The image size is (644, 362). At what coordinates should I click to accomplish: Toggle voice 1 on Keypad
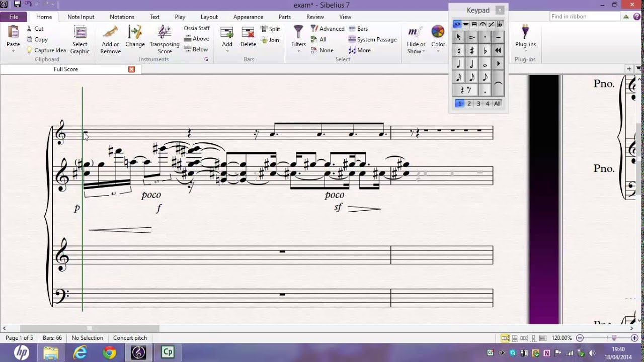pyautogui.click(x=459, y=104)
